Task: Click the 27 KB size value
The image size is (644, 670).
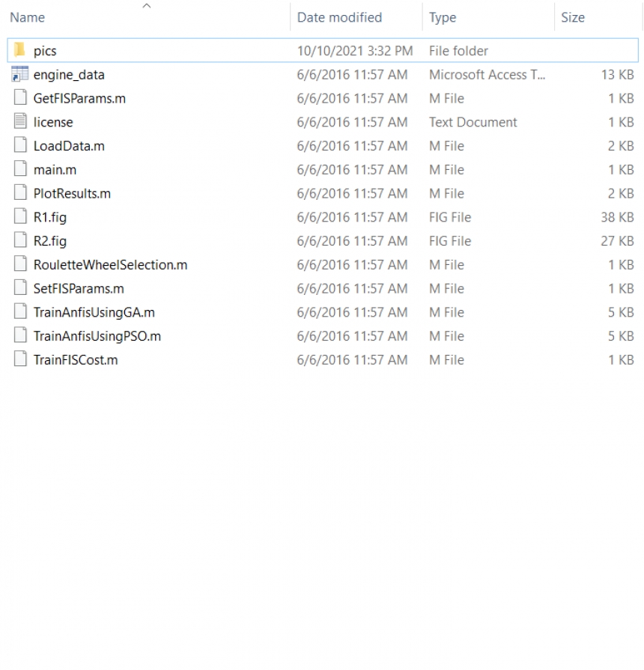Action: pos(617,241)
